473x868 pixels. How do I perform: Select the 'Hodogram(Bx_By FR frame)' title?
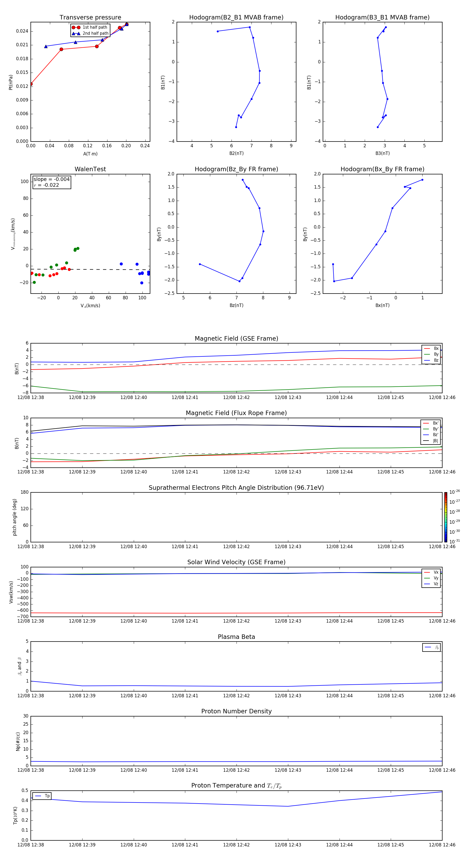pos(382,169)
